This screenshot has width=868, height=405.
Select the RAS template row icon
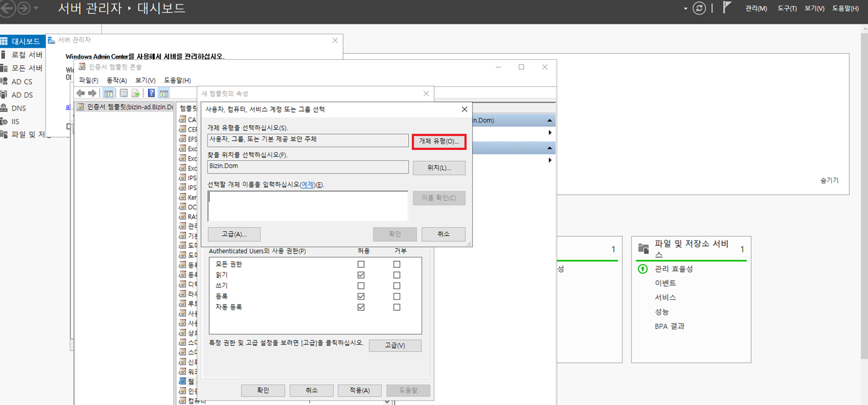click(x=183, y=216)
